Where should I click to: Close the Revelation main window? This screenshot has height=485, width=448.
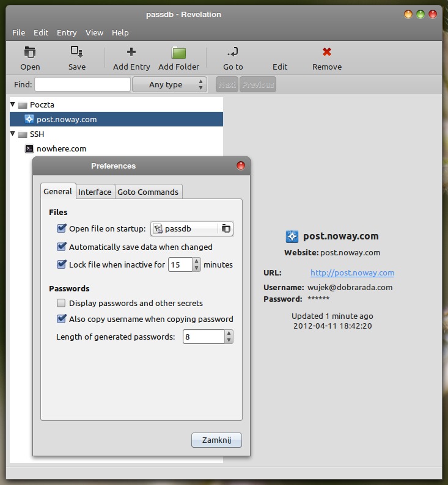[433, 14]
